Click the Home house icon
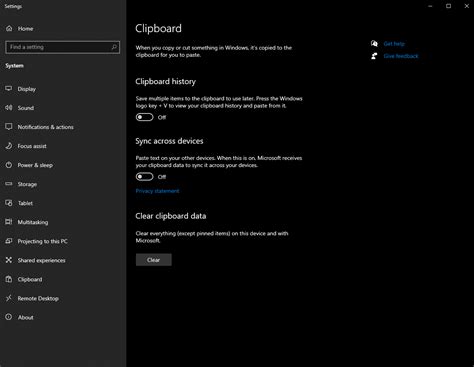 (9, 28)
